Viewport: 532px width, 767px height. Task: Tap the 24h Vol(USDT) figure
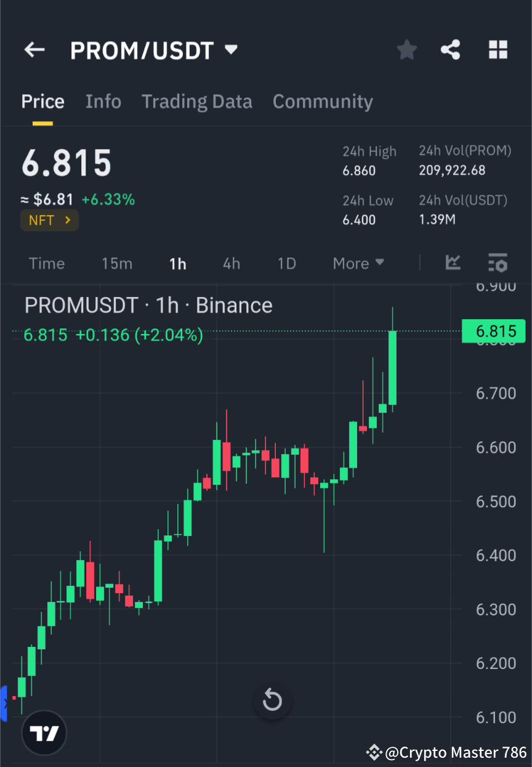pos(438,219)
